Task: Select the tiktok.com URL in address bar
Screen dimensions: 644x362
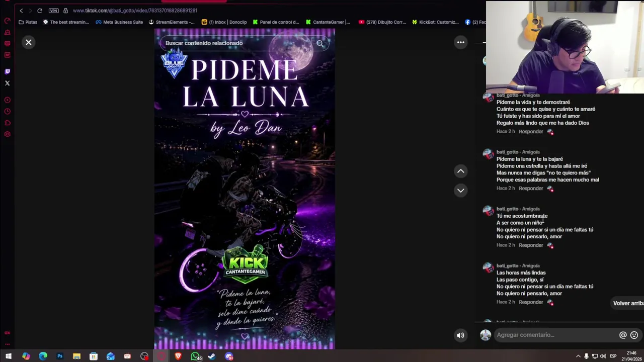Action: [x=135, y=11]
